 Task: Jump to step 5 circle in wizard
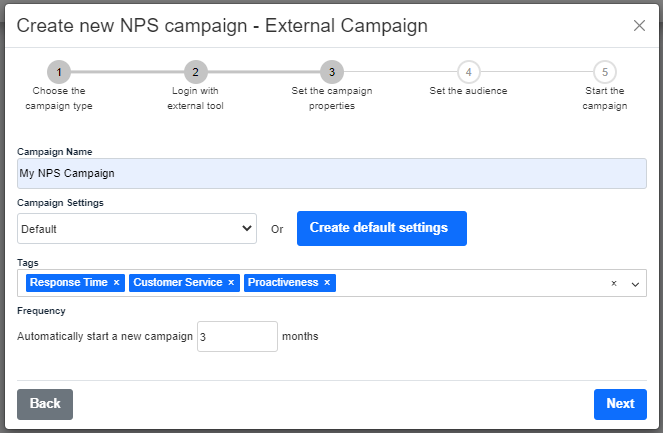(x=605, y=72)
